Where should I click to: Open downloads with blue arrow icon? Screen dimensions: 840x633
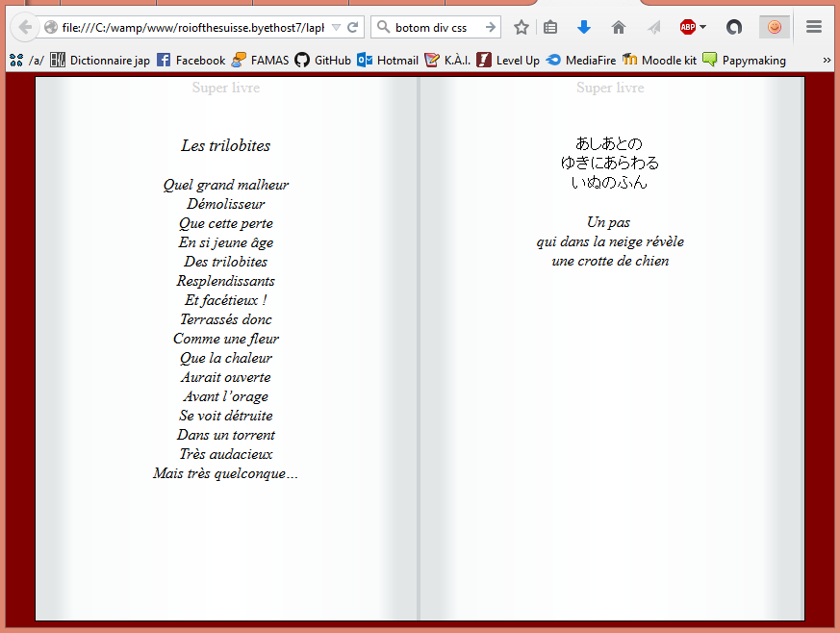[584, 27]
